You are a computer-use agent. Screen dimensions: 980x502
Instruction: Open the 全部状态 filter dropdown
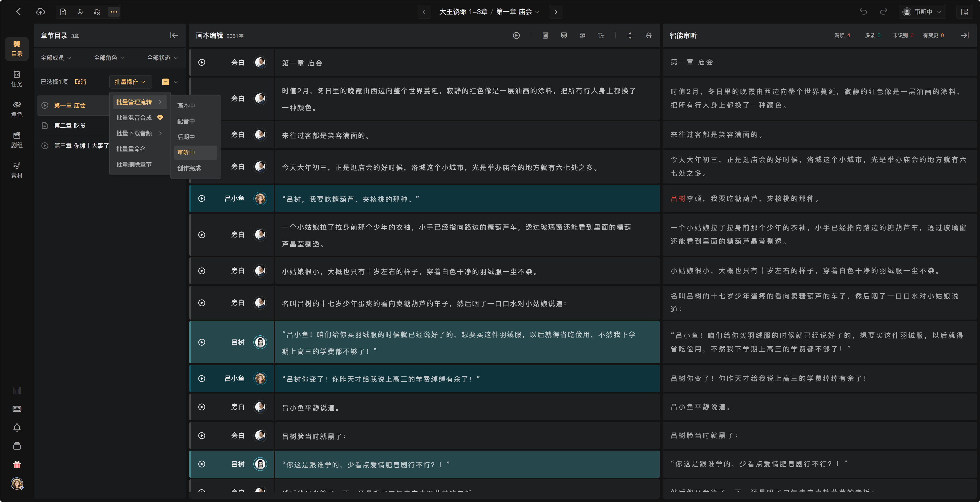click(163, 58)
